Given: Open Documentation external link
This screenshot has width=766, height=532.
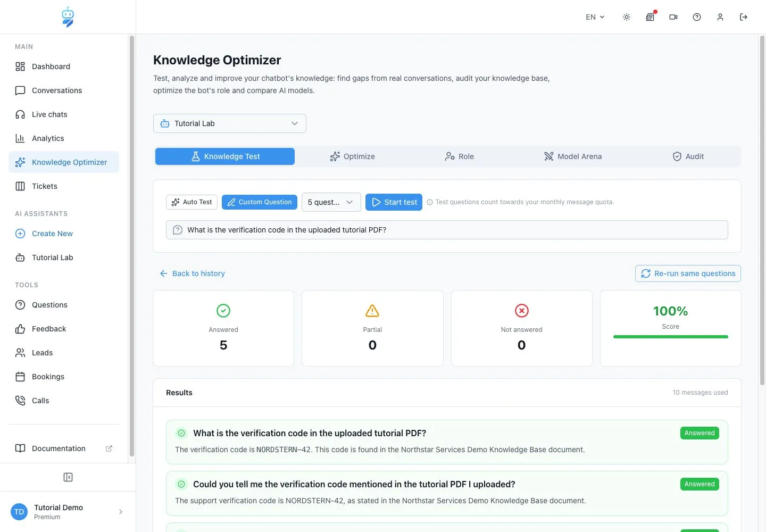Looking at the screenshot, I should 64,448.
